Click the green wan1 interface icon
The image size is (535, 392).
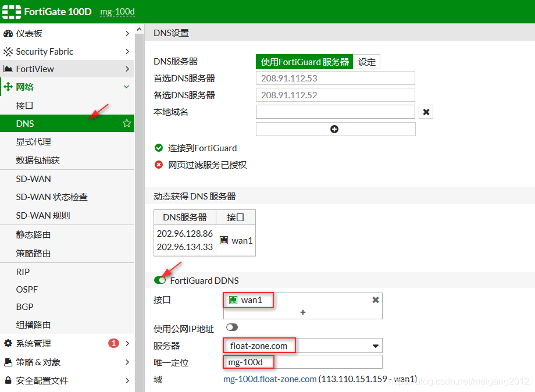click(x=233, y=300)
